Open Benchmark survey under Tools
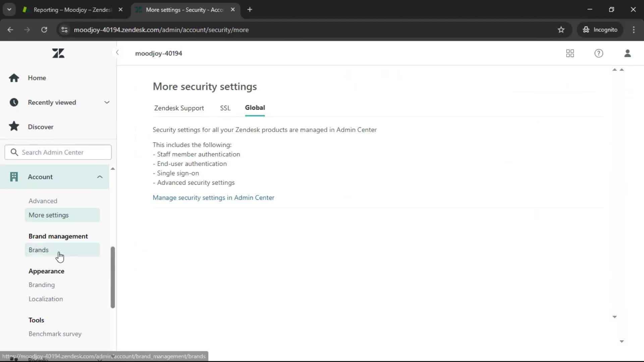 click(55, 334)
